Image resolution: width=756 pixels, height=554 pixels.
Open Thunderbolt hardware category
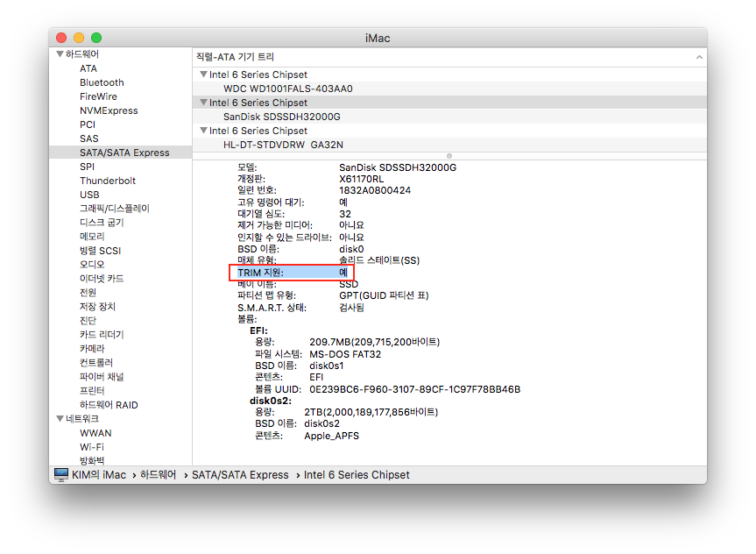108,181
